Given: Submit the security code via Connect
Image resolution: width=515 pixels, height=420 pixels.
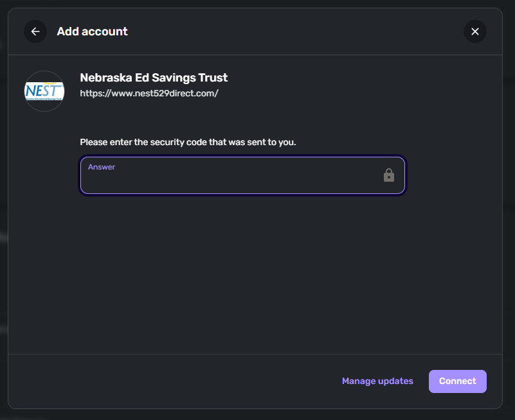Looking at the screenshot, I should tap(457, 381).
